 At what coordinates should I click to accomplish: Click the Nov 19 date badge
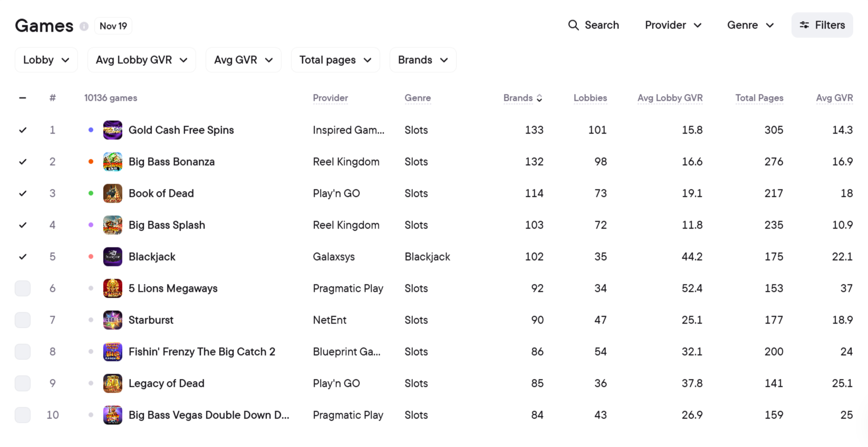coord(113,26)
